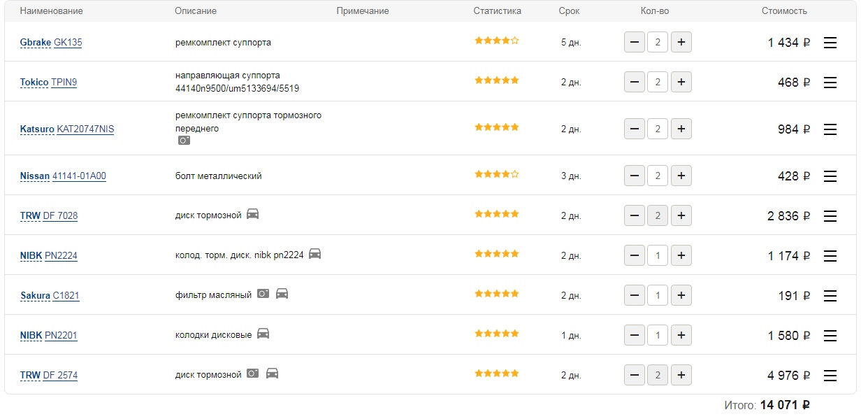Click the car applicability icon for NIBK PN2224
868x419 pixels.
[315, 254]
